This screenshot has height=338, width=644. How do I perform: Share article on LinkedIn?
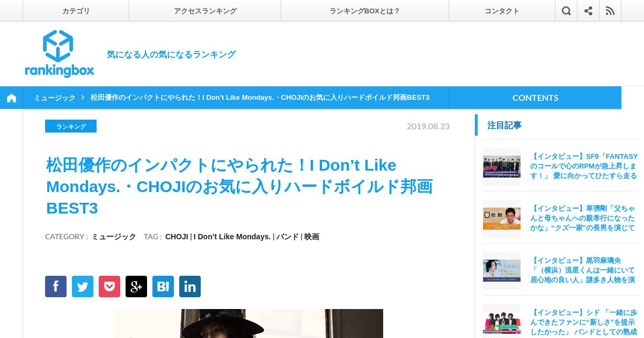click(190, 286)
